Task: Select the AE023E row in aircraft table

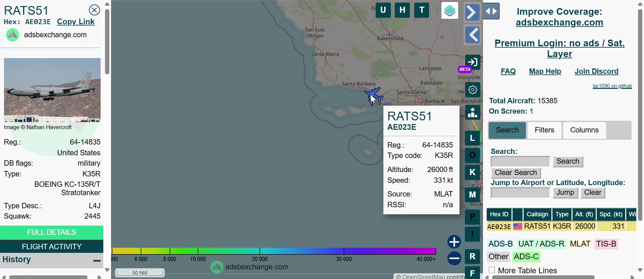Action: tap(561, 226)
